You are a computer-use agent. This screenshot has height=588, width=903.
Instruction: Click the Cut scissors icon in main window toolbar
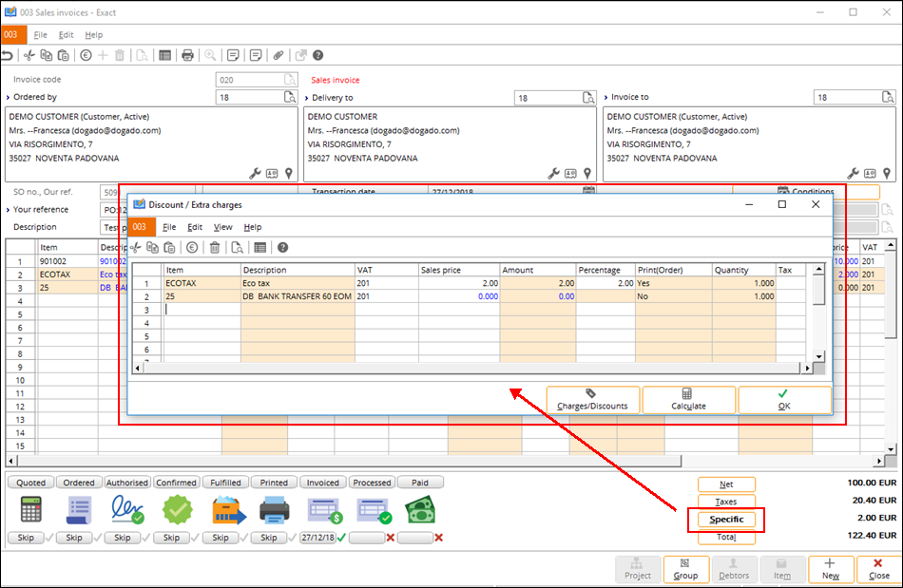click(x=29, y=55)
